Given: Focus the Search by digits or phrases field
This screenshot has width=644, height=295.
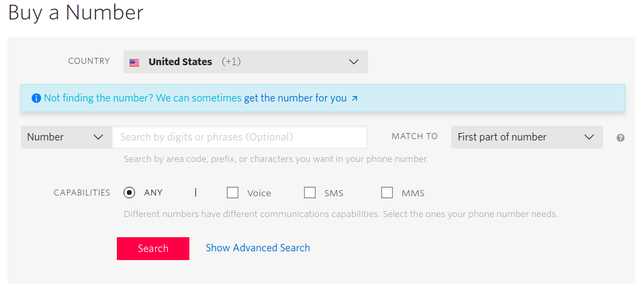Looking at the screenshot, I should click(x=240, y=137).
